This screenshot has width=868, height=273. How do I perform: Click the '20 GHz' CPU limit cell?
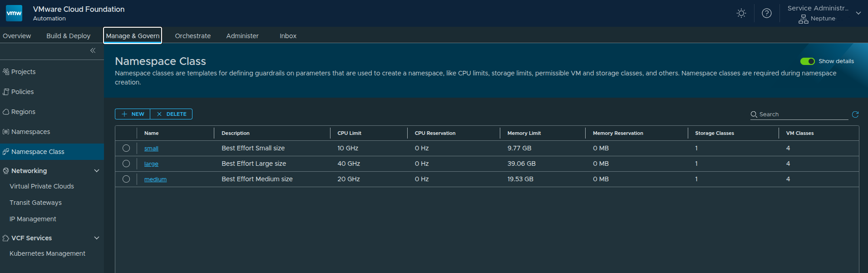349,179
